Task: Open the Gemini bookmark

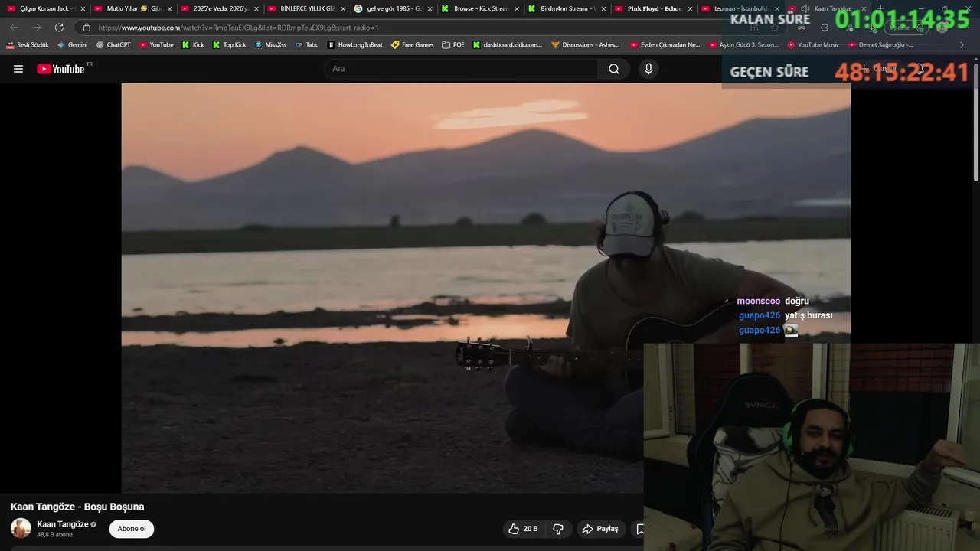Action: [73, 45]
